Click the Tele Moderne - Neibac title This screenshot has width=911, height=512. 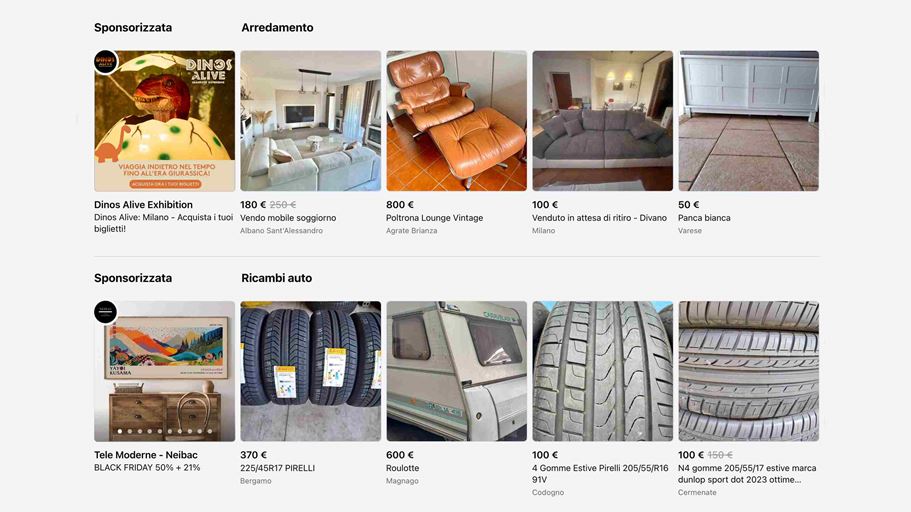click(146, 455)
